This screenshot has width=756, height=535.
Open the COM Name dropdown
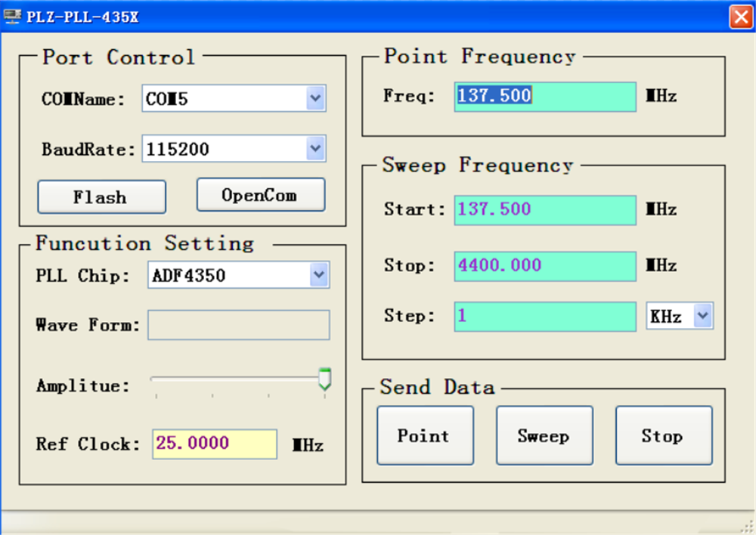[317, 98]
